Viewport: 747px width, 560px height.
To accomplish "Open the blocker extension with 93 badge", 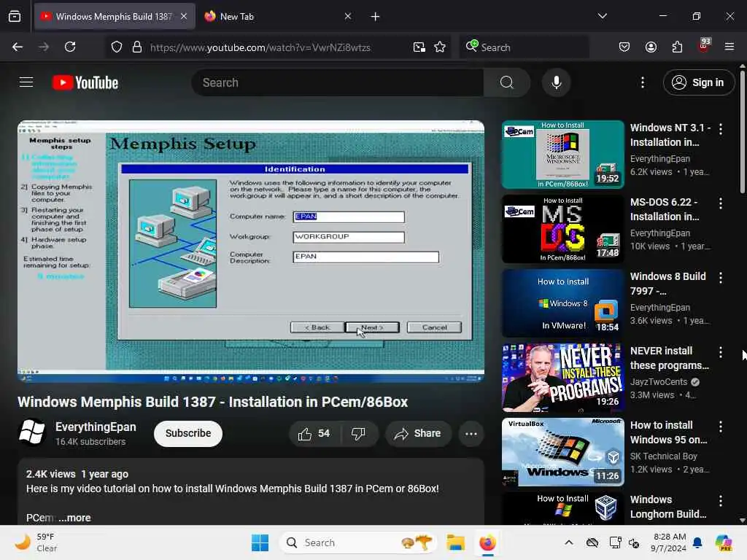I will pyautogui.click(x=703, y=46).
